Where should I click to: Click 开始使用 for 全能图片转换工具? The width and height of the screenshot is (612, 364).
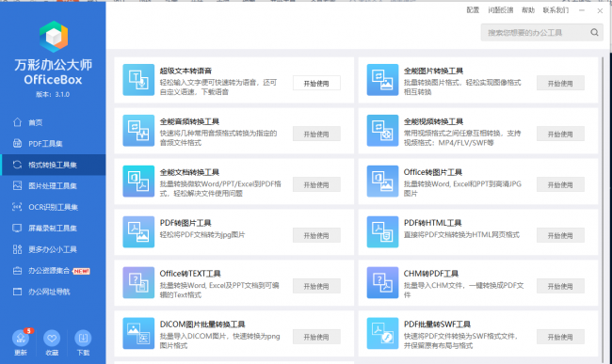point(560,83)
